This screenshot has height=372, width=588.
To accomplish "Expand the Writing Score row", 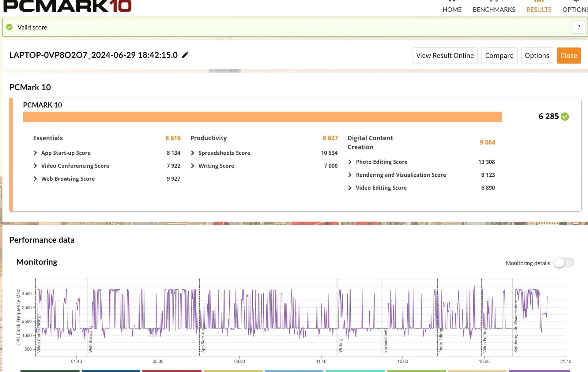I will point(193,166).
